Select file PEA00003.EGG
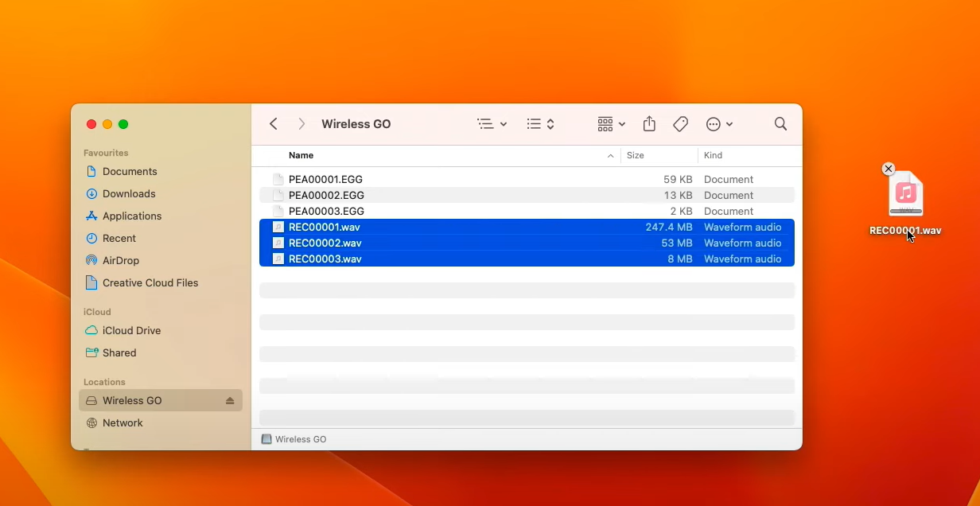 527,211
